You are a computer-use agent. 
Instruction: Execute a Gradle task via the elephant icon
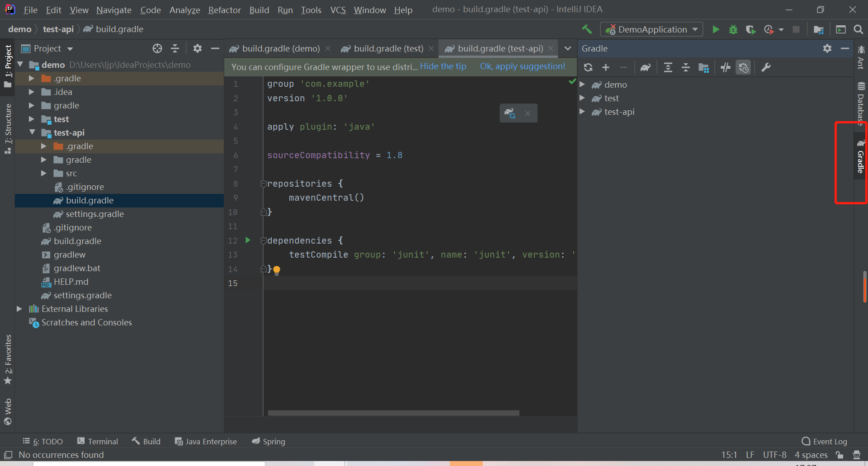[x=645, y=67]
